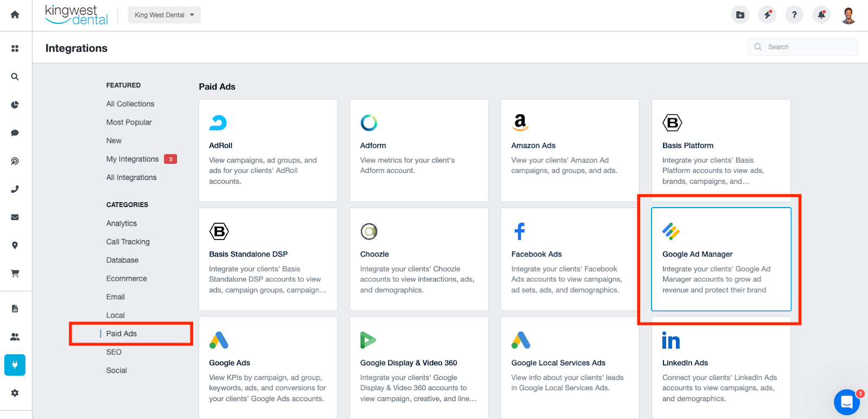Click the spiral target icon in sidebar
The image size is (868, 419).
point(15,161)
